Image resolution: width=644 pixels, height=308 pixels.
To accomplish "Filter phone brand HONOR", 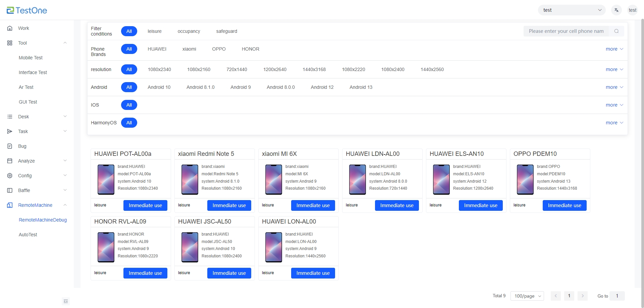I will coord(251,49).
